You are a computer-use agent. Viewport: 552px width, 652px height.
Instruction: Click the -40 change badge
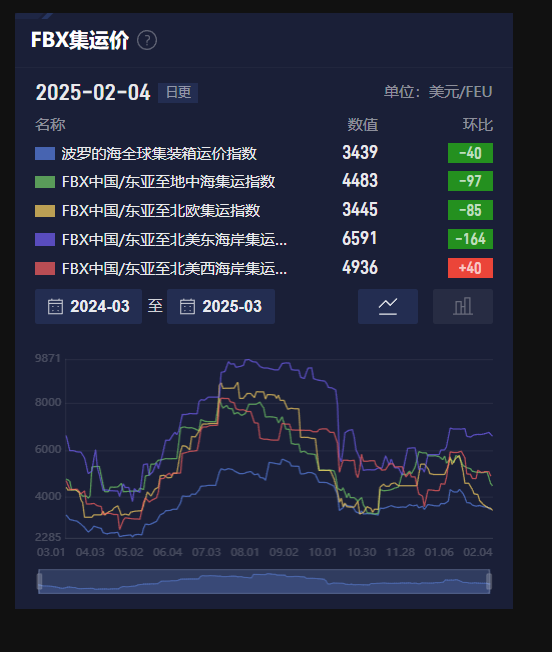click(470, 153)
